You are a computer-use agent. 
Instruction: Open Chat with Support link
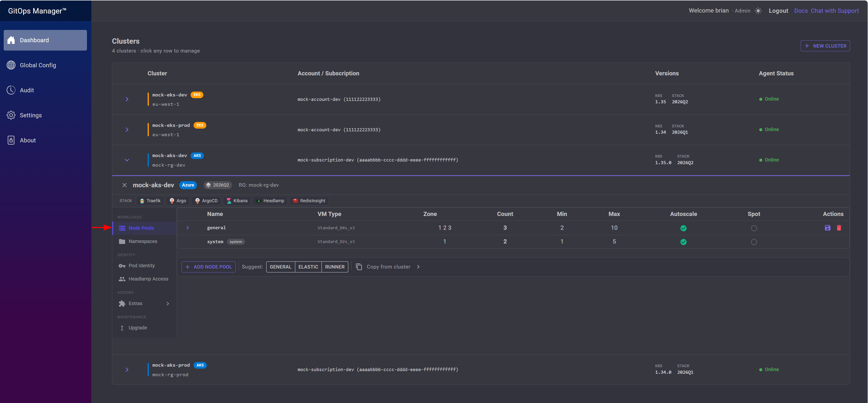pos(834,11)
